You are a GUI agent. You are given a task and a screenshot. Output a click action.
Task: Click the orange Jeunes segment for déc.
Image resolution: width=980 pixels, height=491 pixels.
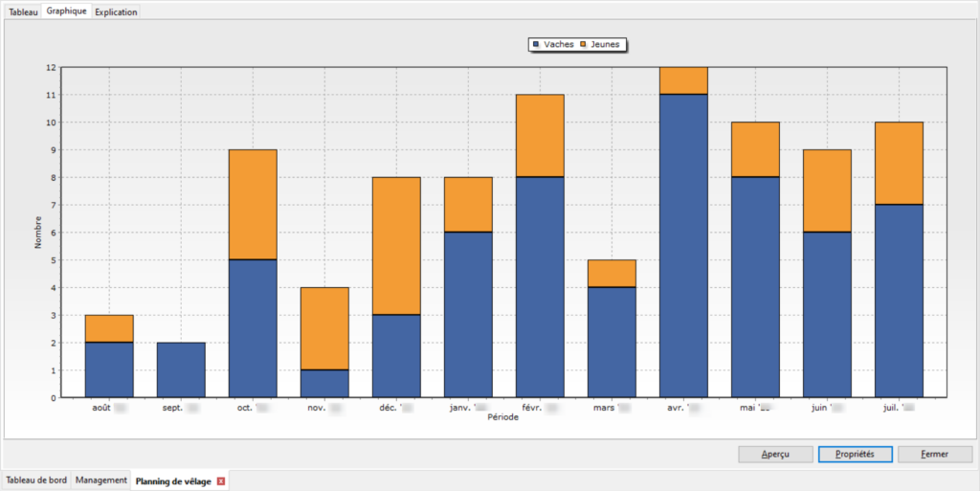(x=396, y=245)
